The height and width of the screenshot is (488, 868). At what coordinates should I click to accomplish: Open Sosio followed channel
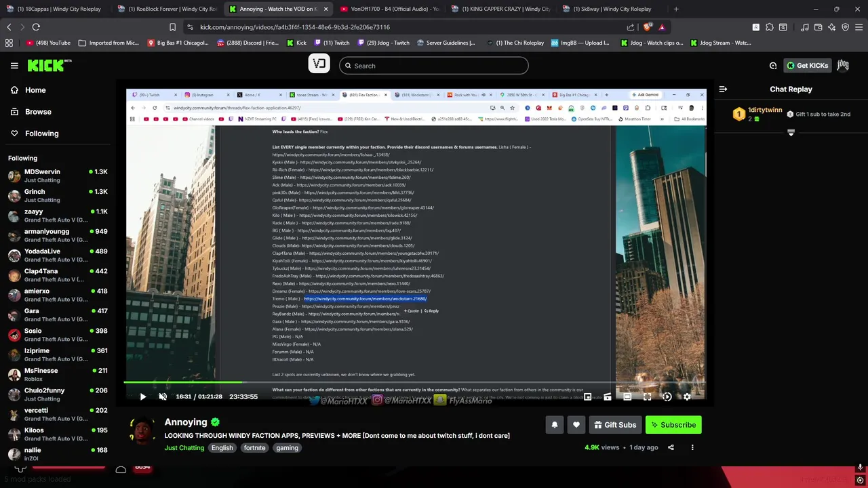pos(58,335)
